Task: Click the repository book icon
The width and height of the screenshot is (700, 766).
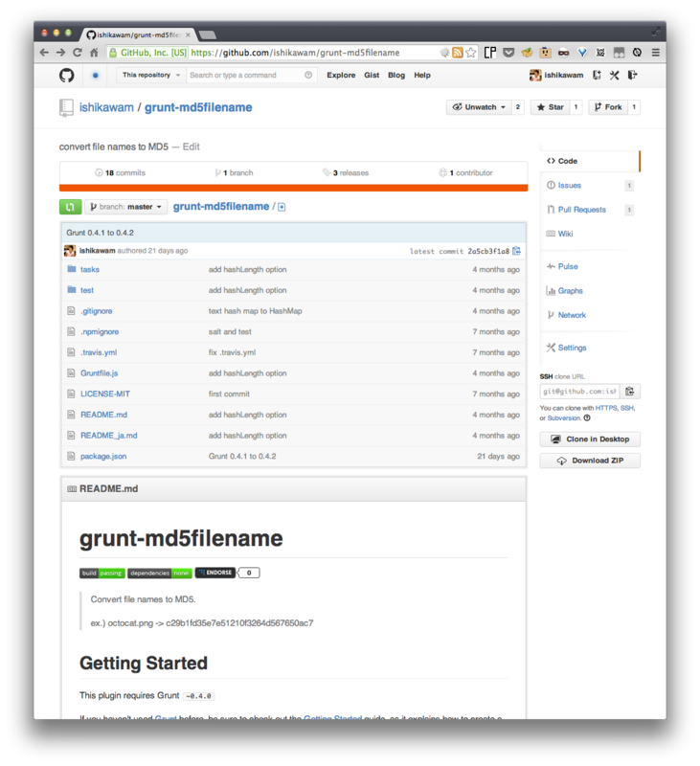Action: 66,108
